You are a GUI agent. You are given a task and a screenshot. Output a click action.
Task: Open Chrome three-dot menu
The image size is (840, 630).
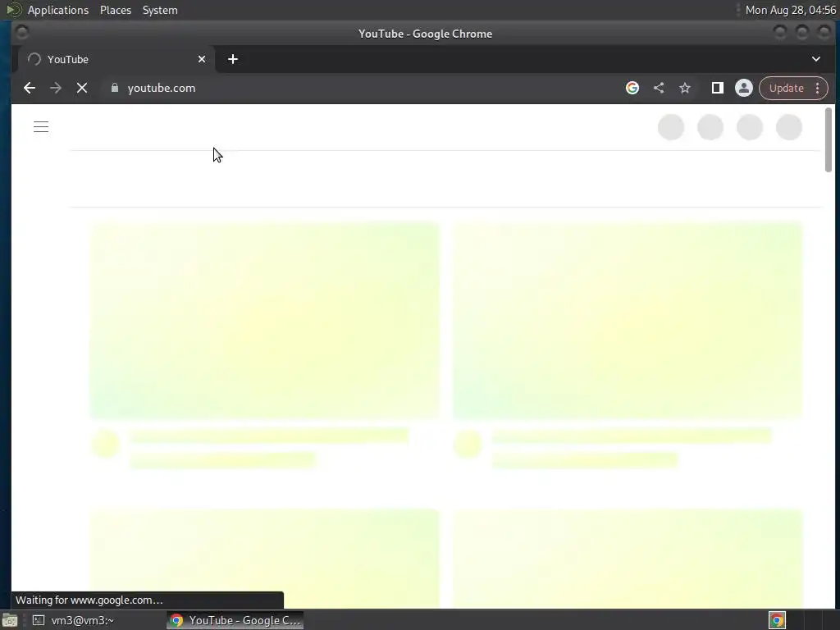(818, 88)
